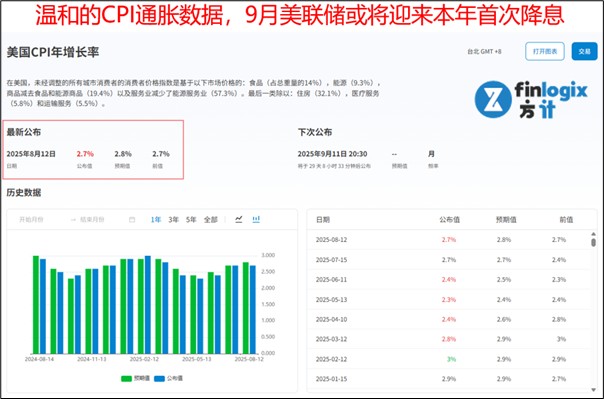Click the green 3% value for 2025-02-12
The width and height of the screenshot is (604, 399).
click(451, 359)
